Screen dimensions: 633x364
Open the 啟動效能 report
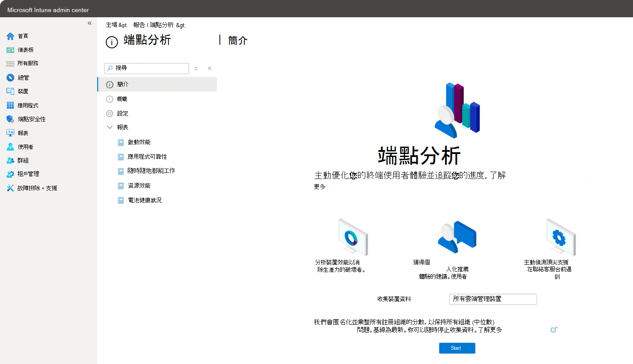click(x=139, y=142)
